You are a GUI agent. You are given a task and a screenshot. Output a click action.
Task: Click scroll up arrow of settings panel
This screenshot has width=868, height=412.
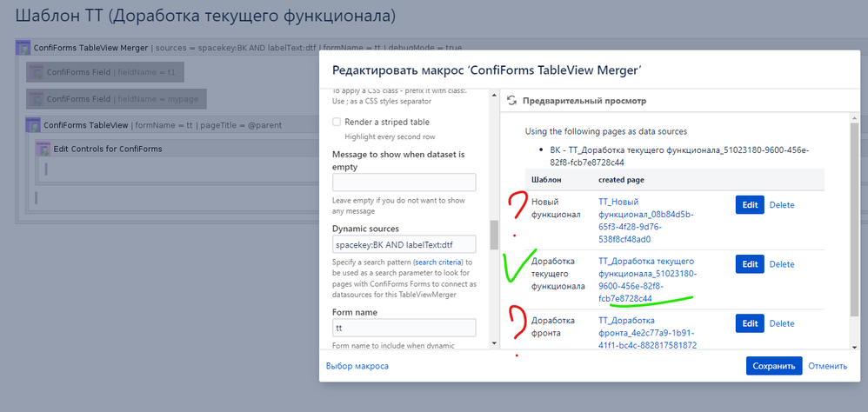pyautogui.click(x=494, y=95)
